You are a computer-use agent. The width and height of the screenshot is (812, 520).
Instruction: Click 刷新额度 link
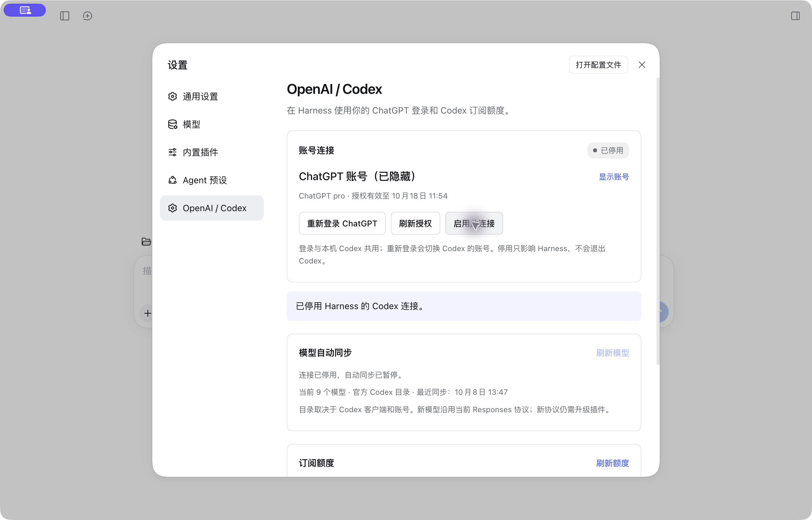coord(612,463)
